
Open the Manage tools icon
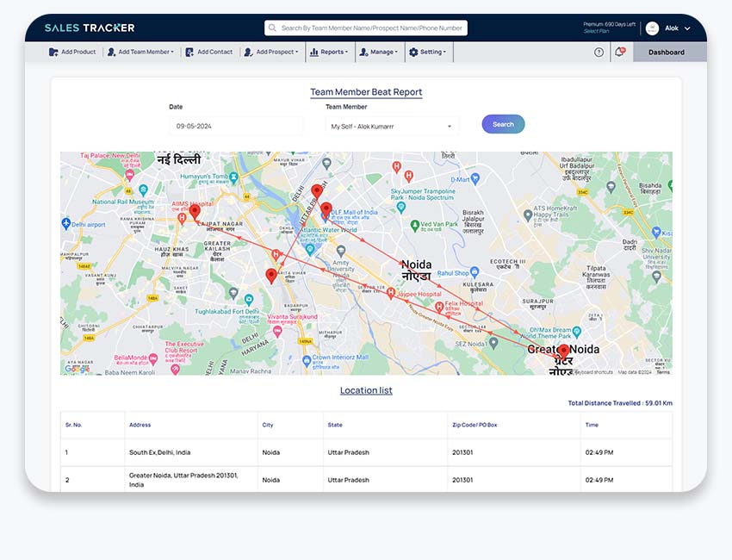tap(363, 52)
